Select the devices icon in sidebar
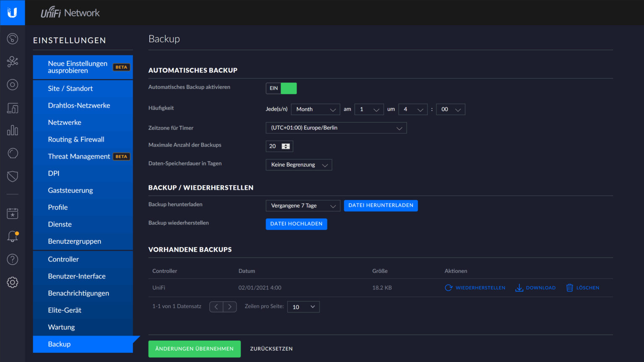The image size is (644, 362). 13,85
